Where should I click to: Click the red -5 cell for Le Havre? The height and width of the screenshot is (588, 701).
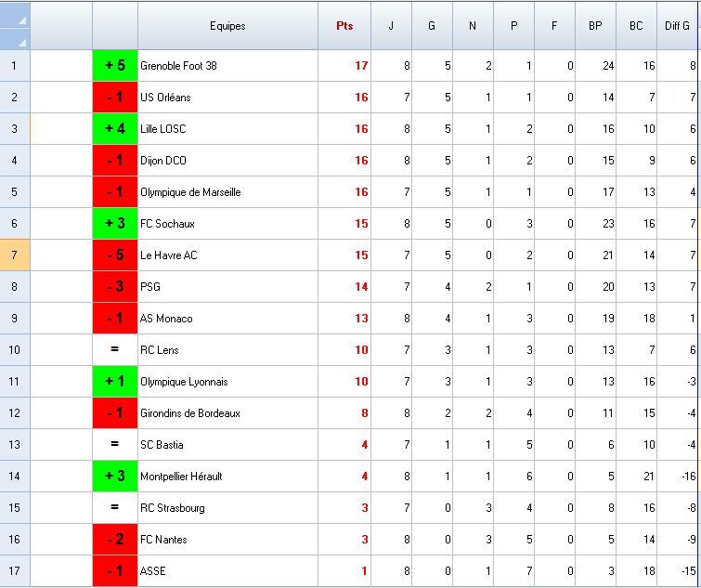coord(115,255)
